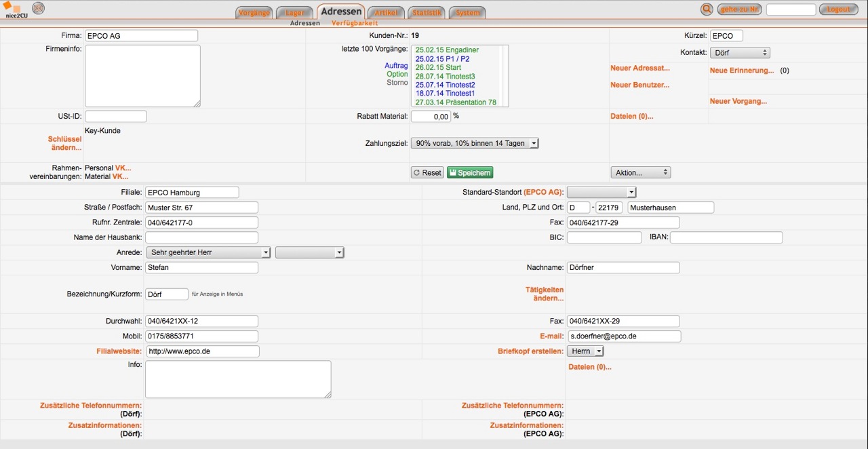Screen dimensions: 868x449
Task: Click the Firma input field
Action: [x=141, y=36]
